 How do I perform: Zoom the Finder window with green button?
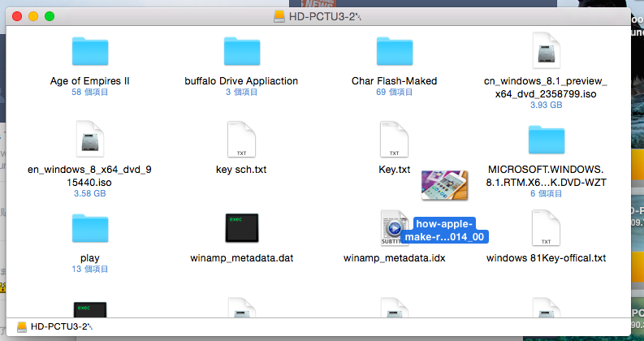point(50,16)
